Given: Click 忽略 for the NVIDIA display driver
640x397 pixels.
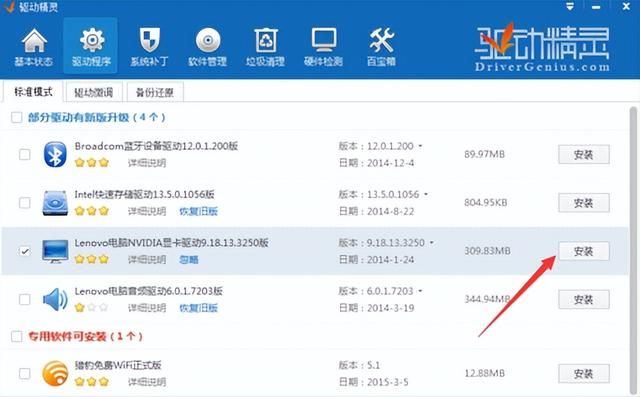Looking at the screenshot, I should pyautogui.click(x=189, y=259).
